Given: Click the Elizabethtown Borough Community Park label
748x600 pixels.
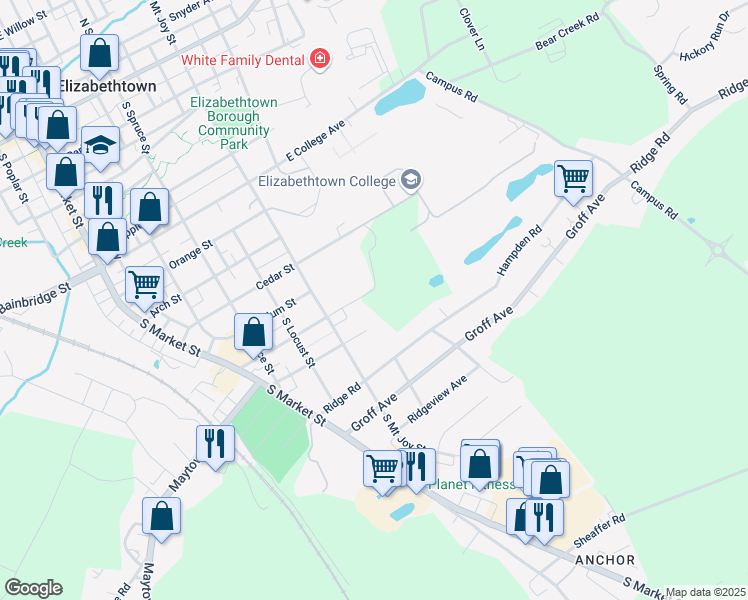Looking at the screenshot, I should coord(234,123).
